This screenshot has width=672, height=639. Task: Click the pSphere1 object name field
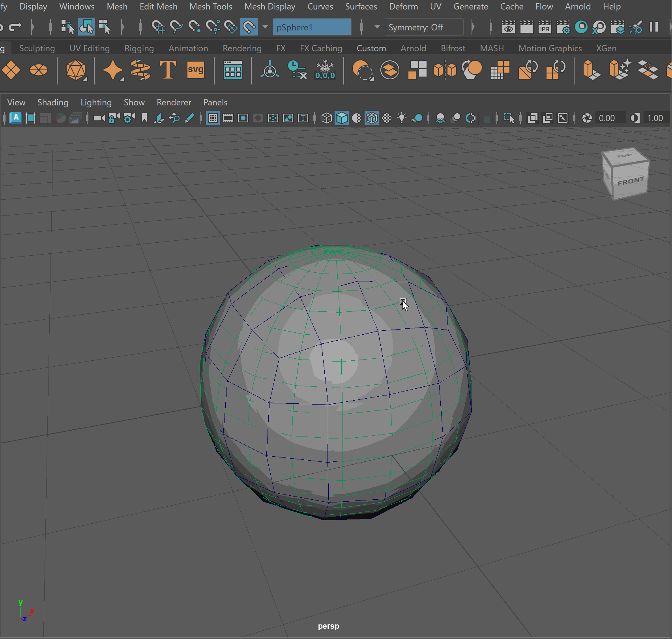click(312, 27)
